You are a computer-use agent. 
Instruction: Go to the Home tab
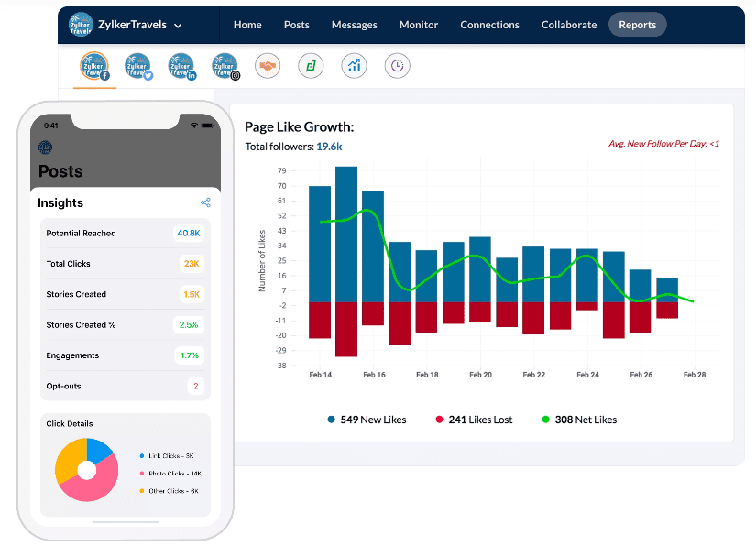click(247, 25)
